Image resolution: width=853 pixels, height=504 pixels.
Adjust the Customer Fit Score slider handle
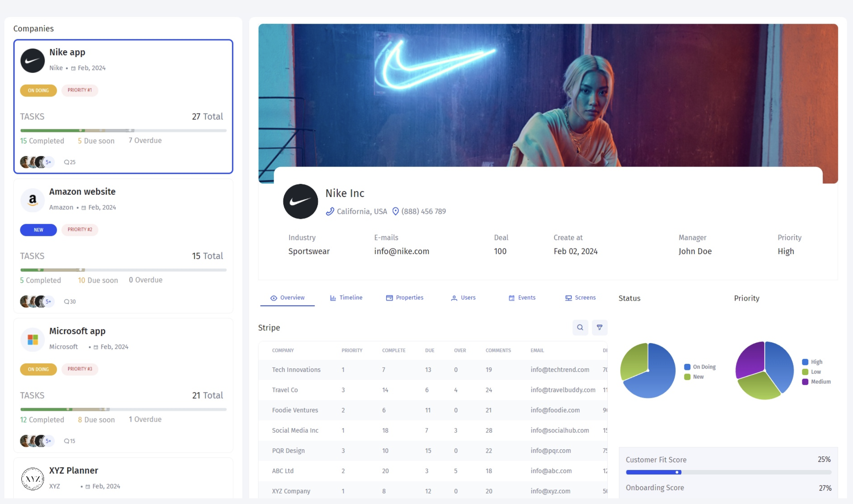click(677, 472)
